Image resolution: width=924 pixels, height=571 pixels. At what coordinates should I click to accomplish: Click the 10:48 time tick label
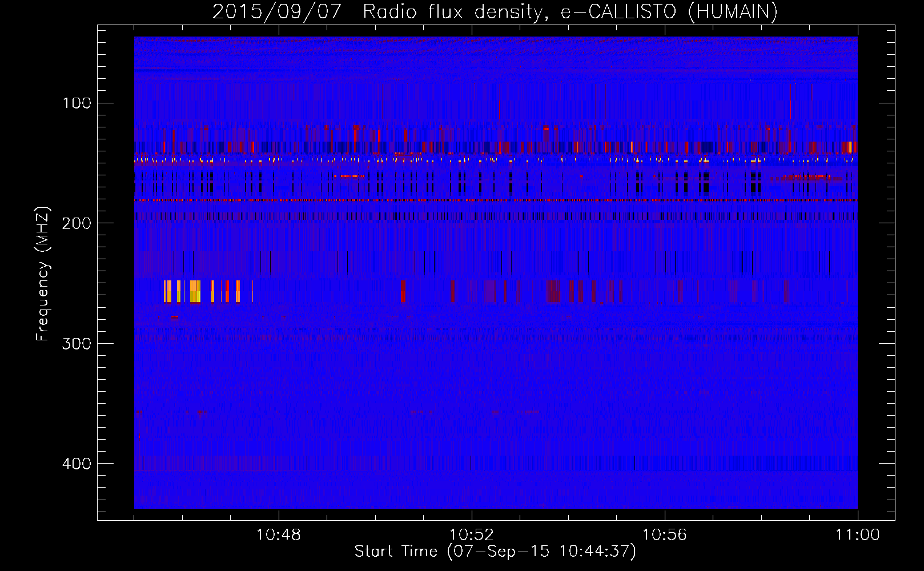pos(279,535)
